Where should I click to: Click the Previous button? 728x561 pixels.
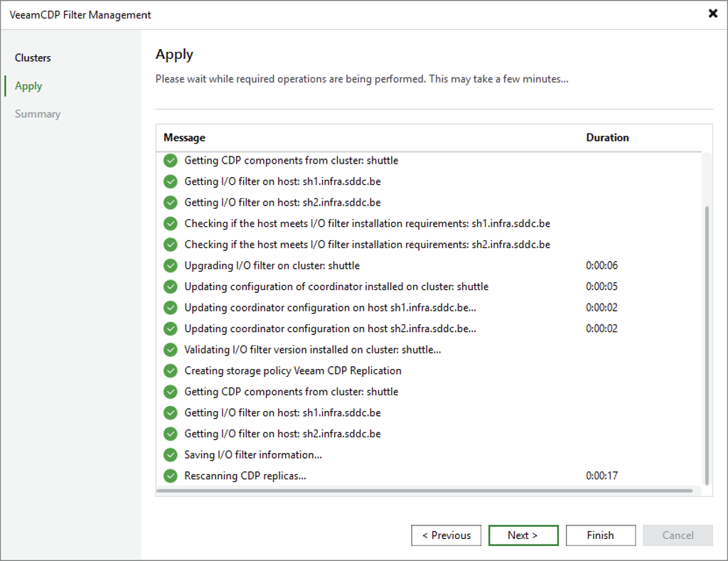pyautogui.click(x=446, y=535)
